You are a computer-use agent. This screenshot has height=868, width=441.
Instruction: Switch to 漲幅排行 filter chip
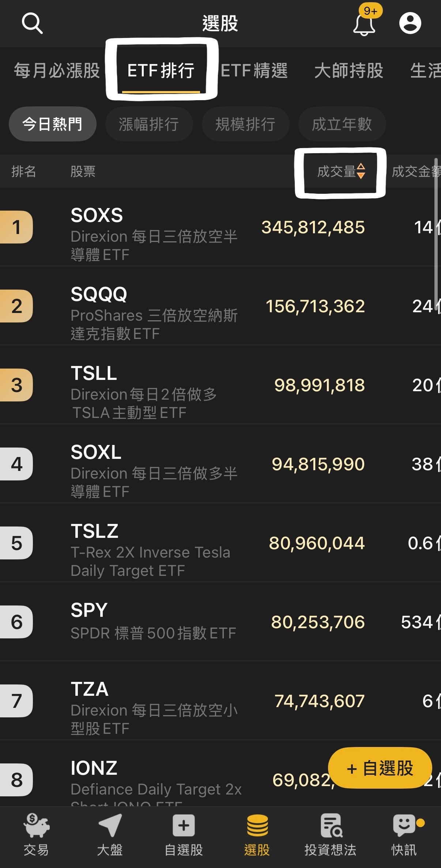pos(149,124)
